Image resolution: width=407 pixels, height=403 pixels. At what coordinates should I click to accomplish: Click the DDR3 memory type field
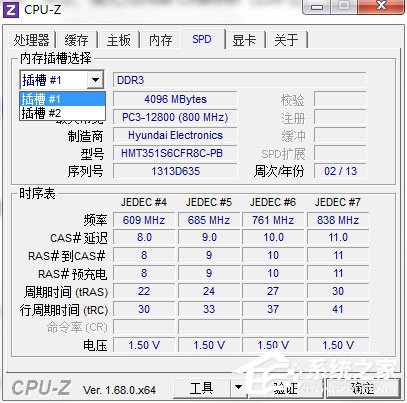pos(239,80)
